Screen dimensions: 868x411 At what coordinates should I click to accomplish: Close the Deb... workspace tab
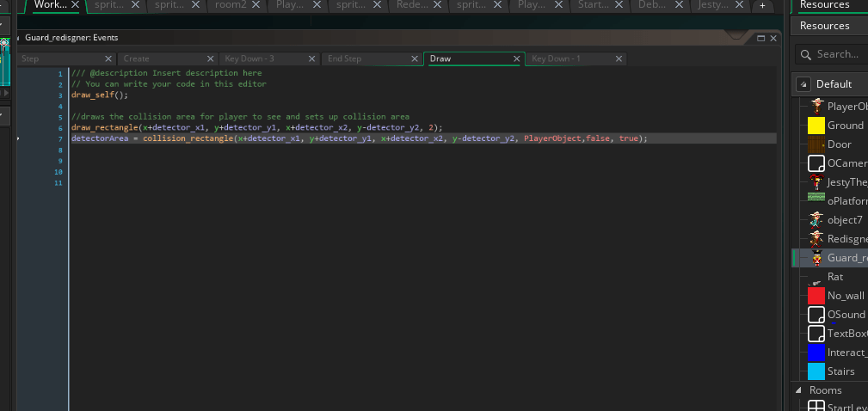[679, 5]
